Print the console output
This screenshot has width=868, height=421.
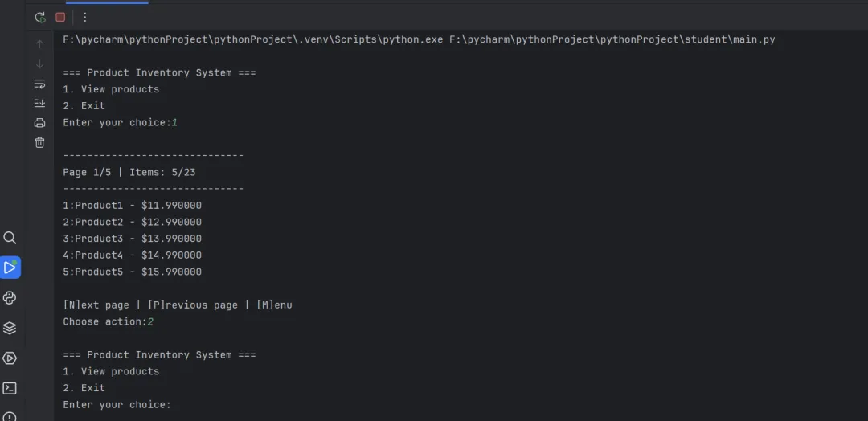tap(40, 123)
